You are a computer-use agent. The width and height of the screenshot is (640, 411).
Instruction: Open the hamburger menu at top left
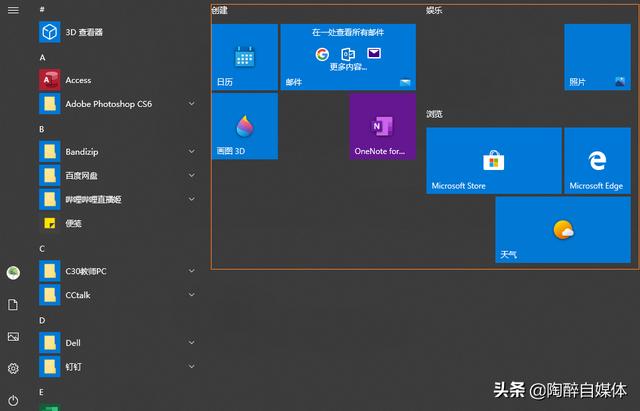(x=13, y=10)
